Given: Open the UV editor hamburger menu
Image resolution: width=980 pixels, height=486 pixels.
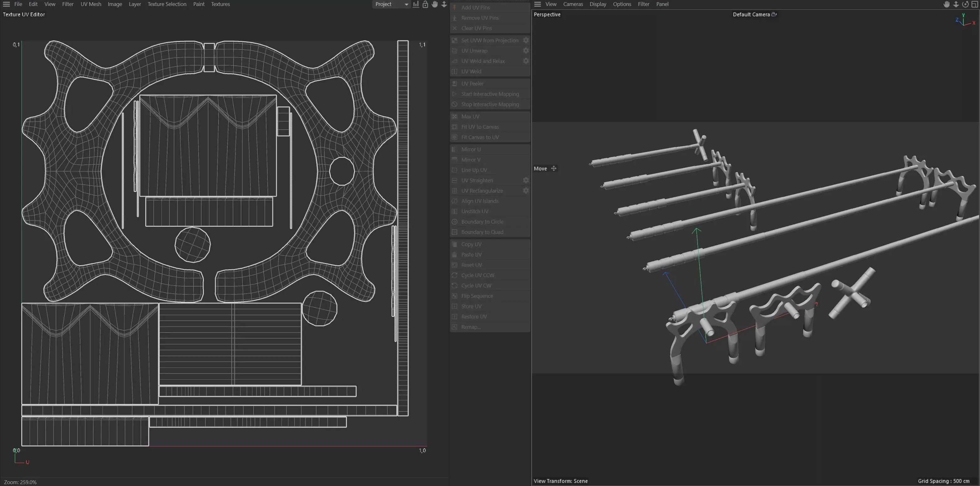Looking at the screenshot, I should click(x=7, y=4).
